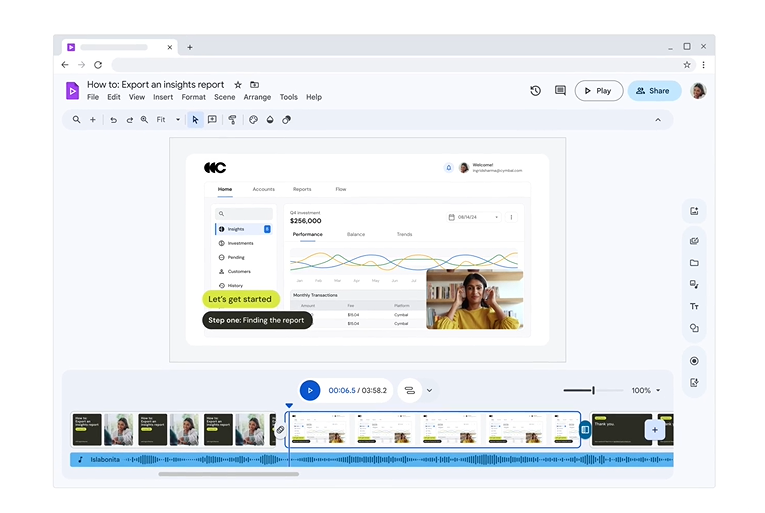This screenshot has width=765, height=513.
Task: Click the Record button in sidebar
Action: (x=694, y=361)
